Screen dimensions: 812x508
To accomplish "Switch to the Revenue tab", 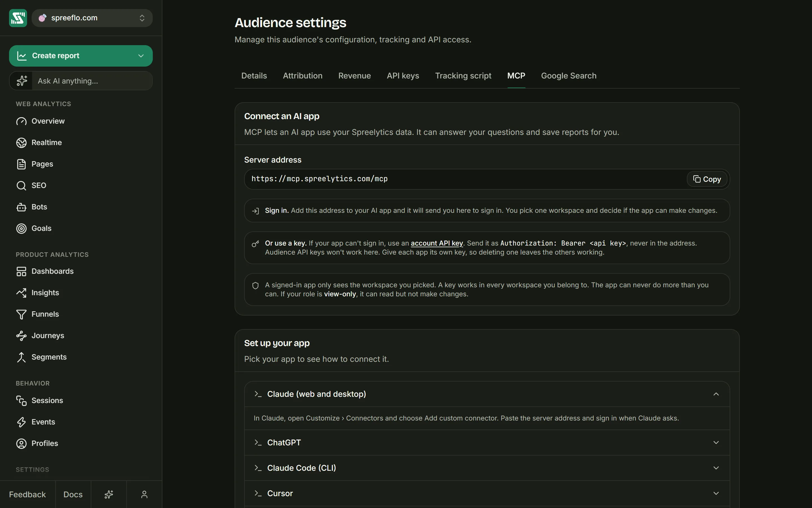I will [x=354, y=76].
